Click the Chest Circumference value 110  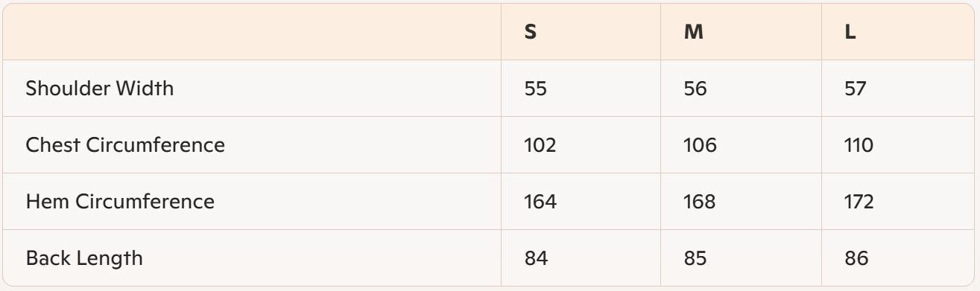(859, 146)
